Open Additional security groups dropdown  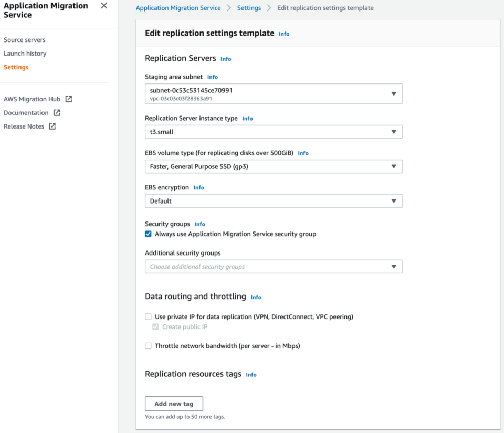coord(274,267)
